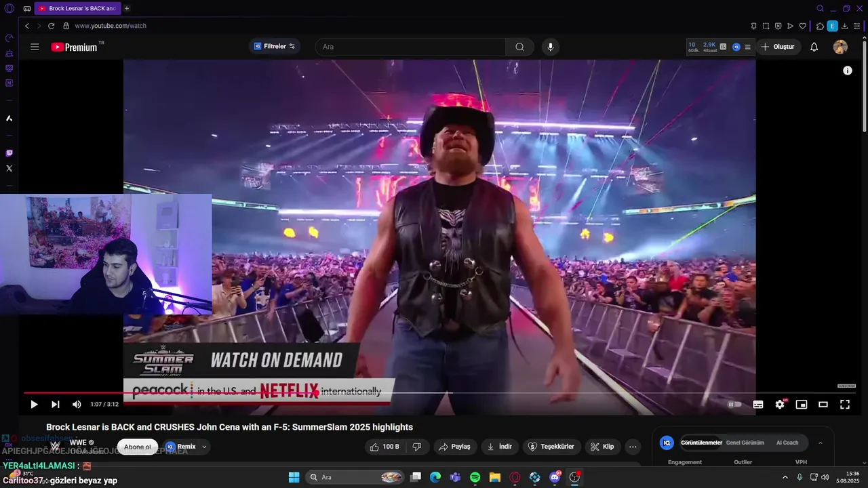
Task: Pin page with address bar pin icon
Action: (753, 26)
